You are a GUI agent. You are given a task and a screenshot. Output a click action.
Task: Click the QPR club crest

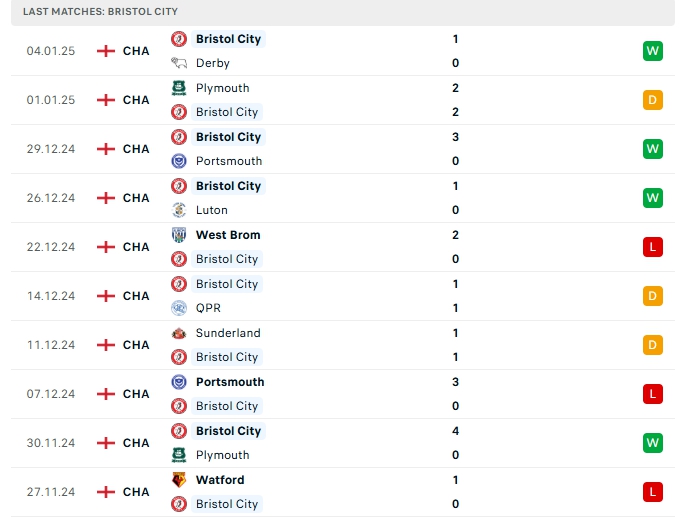[179, 308]
